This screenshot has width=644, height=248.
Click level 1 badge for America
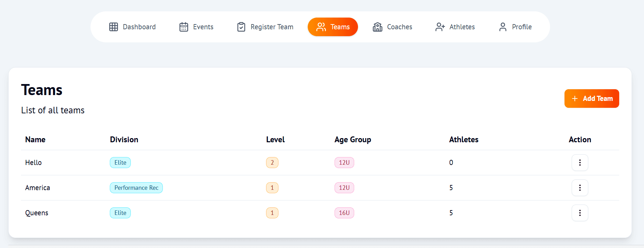[272, 188]
